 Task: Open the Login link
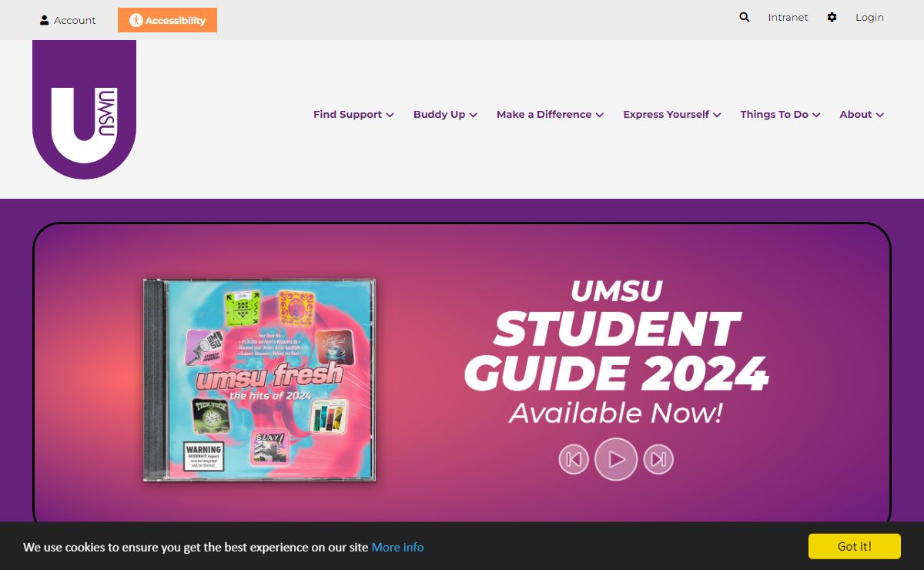[869, 17]
